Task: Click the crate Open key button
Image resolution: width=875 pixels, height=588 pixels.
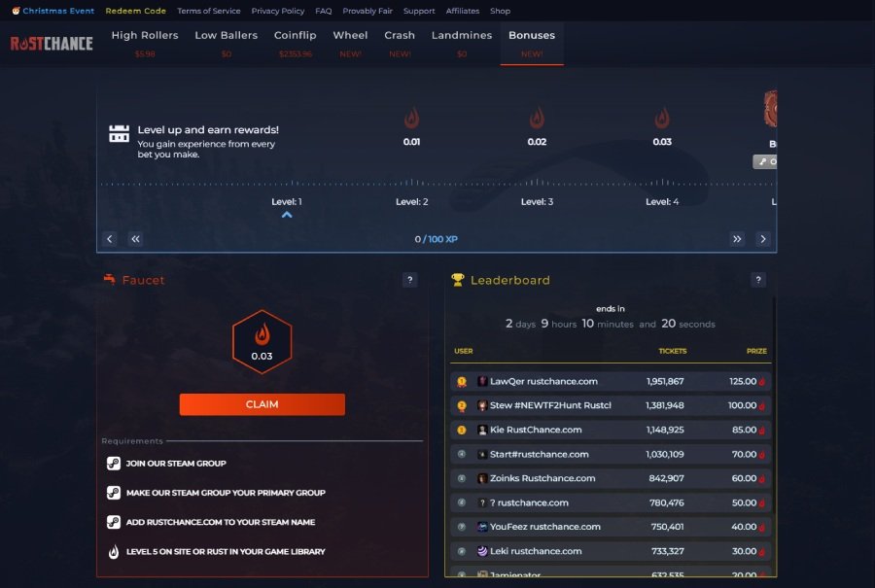Action: tap(765, 161)
